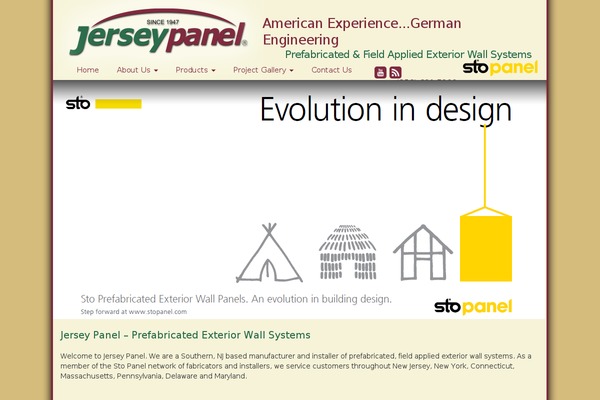Open the YouTube icon link
Image resolution: width=600 pixels, height=400 pixels.
pyautogui.click(x=380, y=72)
